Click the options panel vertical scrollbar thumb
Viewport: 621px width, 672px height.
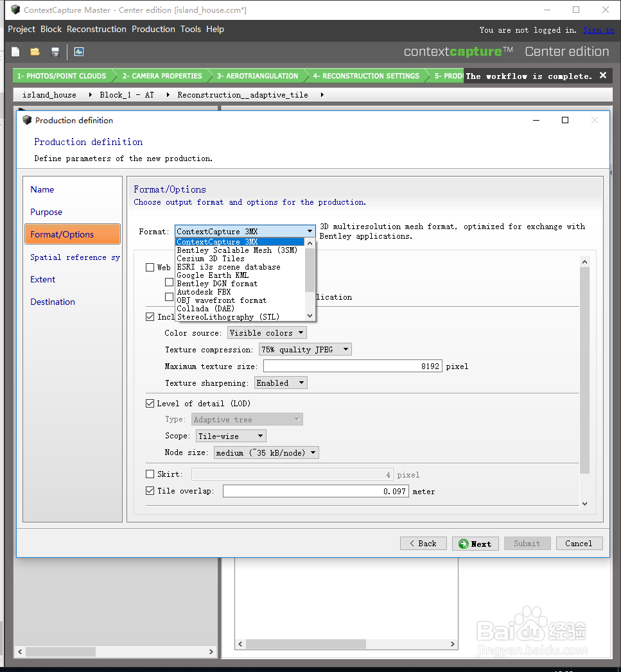[x=584, y=370]
